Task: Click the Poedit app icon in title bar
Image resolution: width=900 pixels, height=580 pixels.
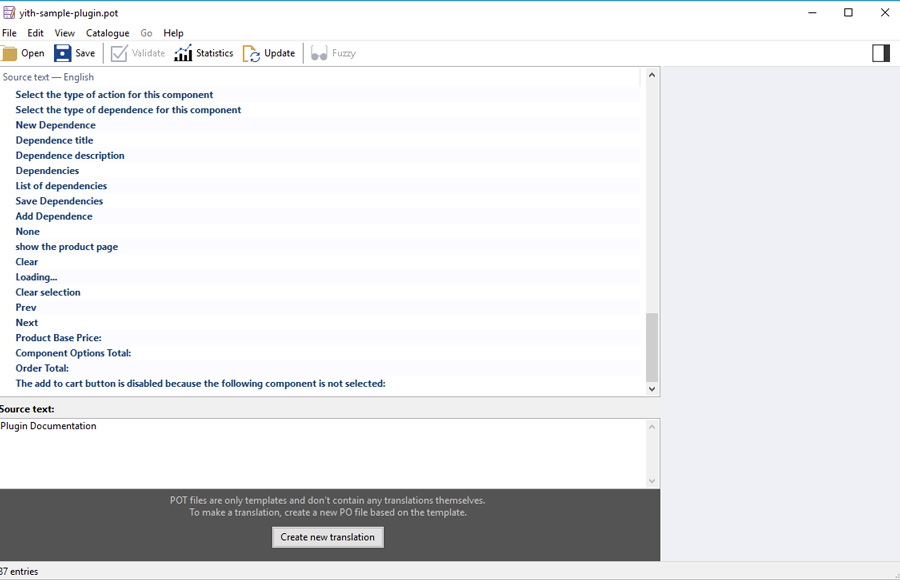Action: pyautogui.click(x=9, y=13)
